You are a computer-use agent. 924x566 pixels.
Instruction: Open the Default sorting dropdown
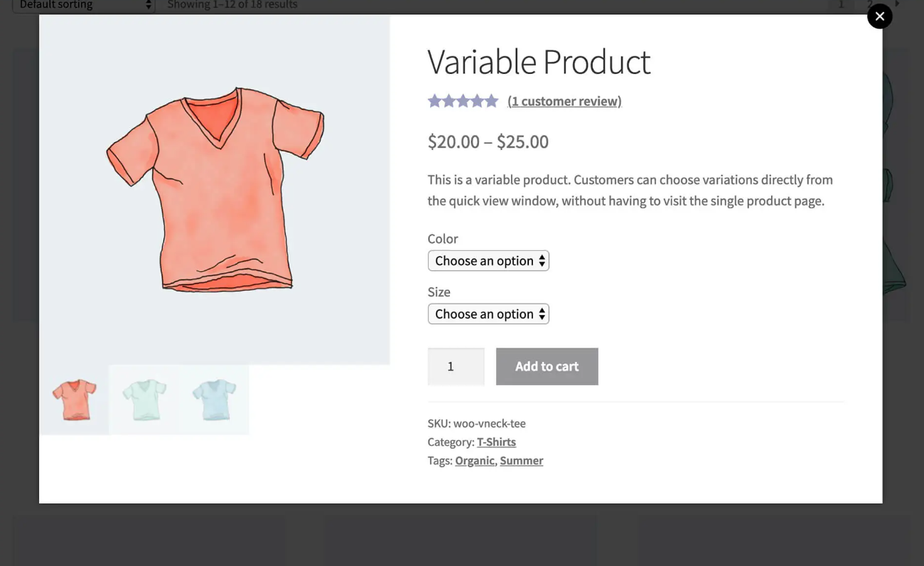[x=84, y=6]
